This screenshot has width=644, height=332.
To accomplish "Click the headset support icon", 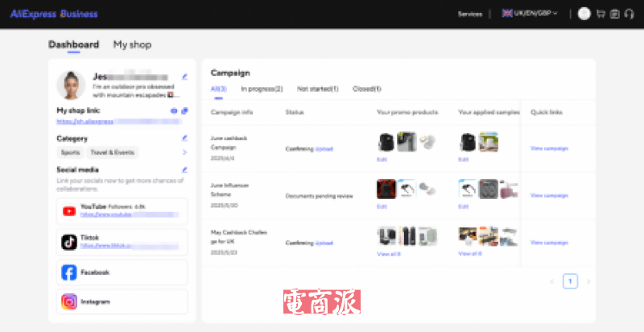I will (628, 14).
